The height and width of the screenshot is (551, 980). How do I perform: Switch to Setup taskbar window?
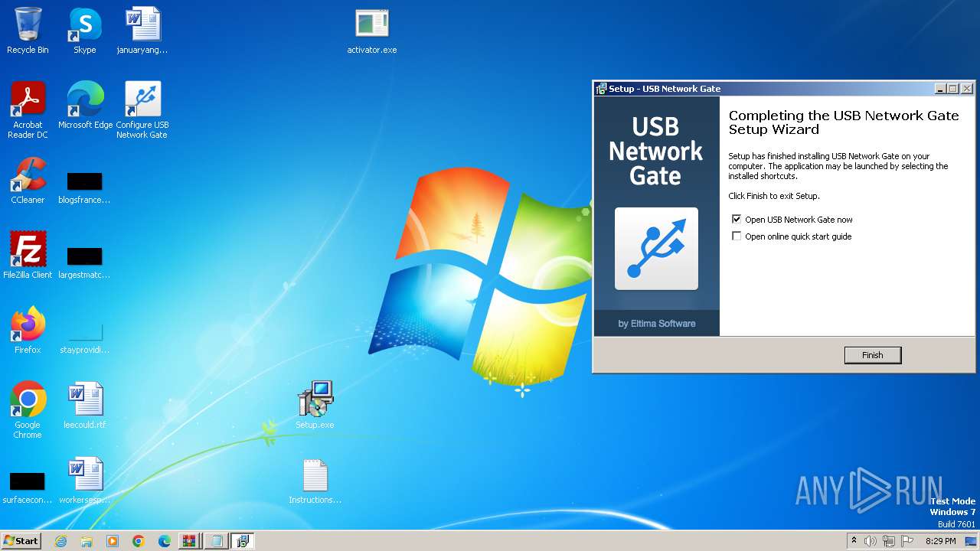[243, 541]
